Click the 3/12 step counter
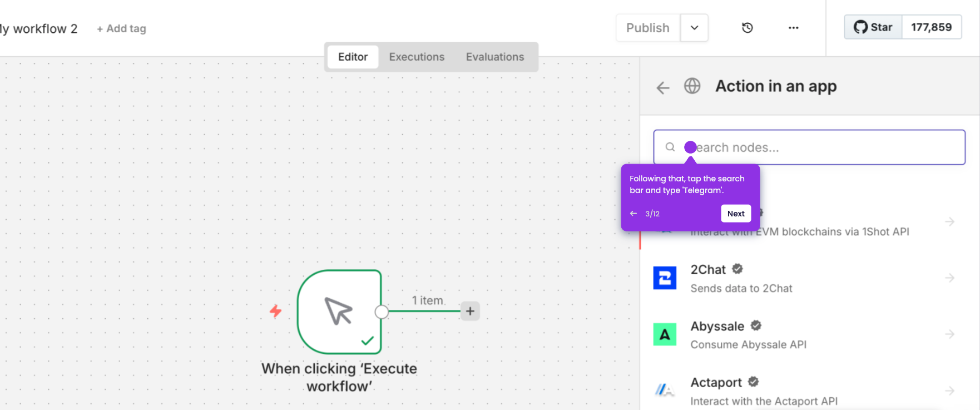Screen dimensions: 980x410 point(652,214)
